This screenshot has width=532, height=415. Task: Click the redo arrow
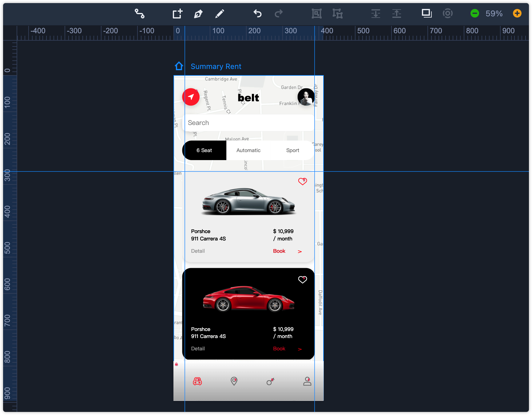pyautogui.click(x=279, y=14)
